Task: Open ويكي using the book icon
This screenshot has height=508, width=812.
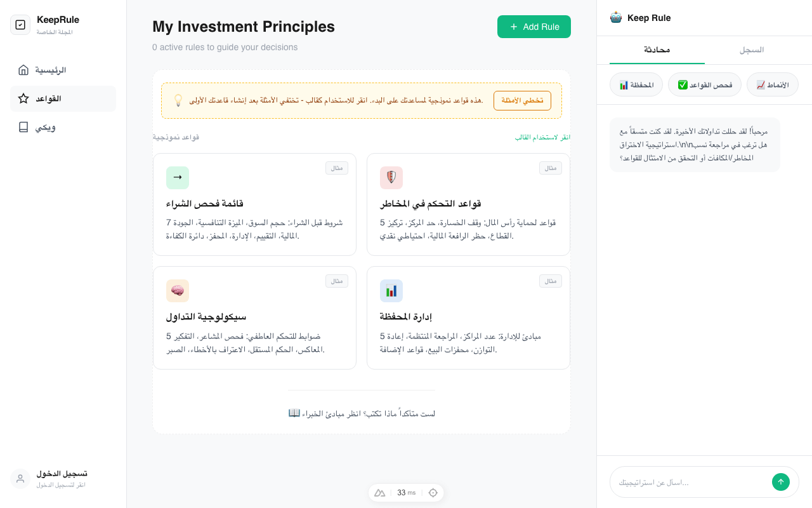Action: point(24,127)
